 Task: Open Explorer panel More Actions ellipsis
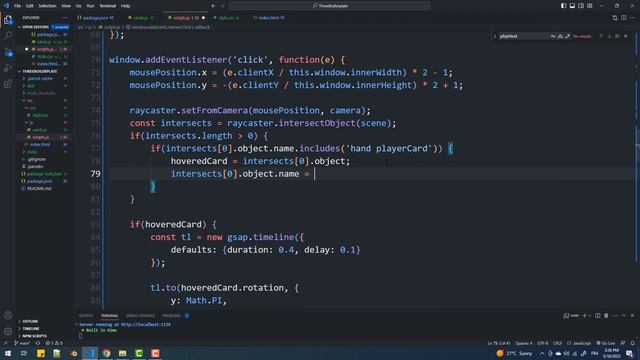pyautogui.click(x=64, y=18)
